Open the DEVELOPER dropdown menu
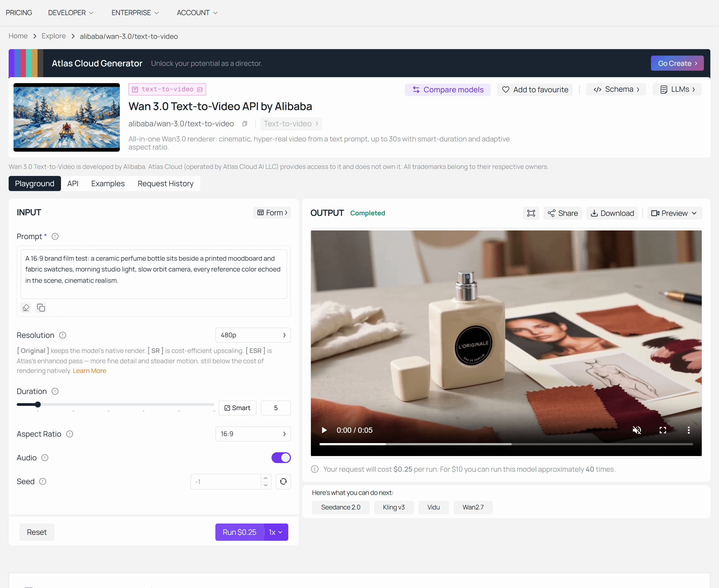Screen dimensions: 719x588 click(71, 13)
